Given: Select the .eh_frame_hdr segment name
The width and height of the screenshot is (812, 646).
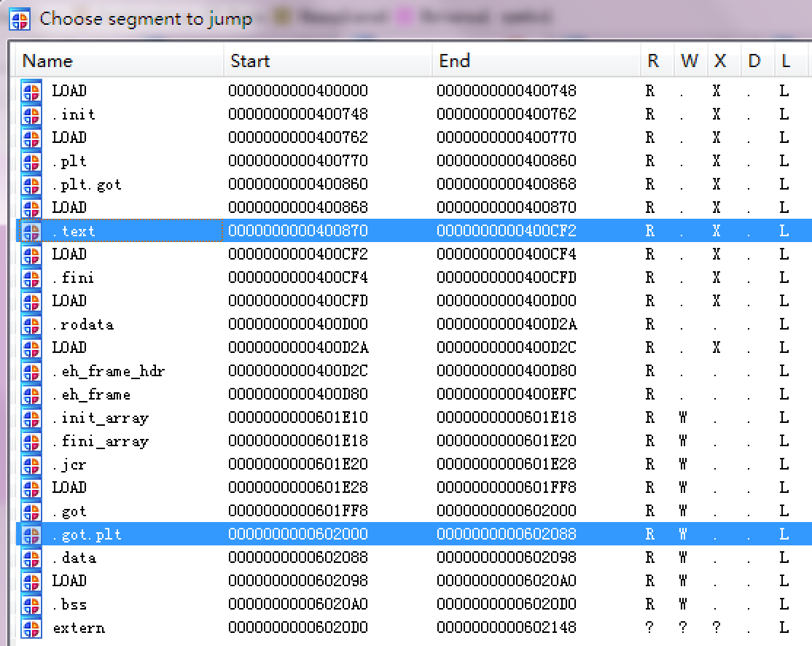Looking at the screenshot, I should 108,371.
